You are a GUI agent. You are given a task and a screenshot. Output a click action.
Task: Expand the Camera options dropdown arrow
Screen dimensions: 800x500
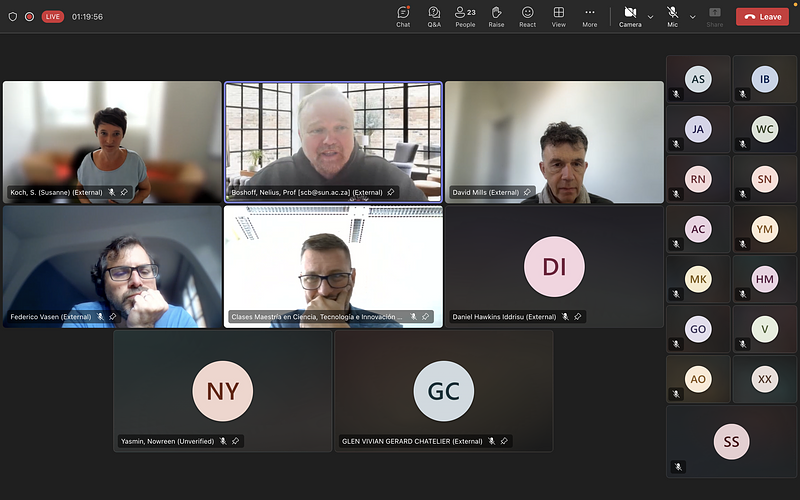pyautogui.click(x=651, y=17)
